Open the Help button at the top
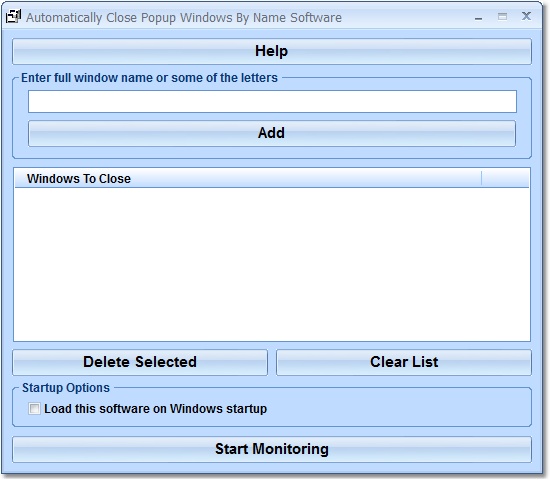This screenshot has height=481, width=550. coord(272,51)
